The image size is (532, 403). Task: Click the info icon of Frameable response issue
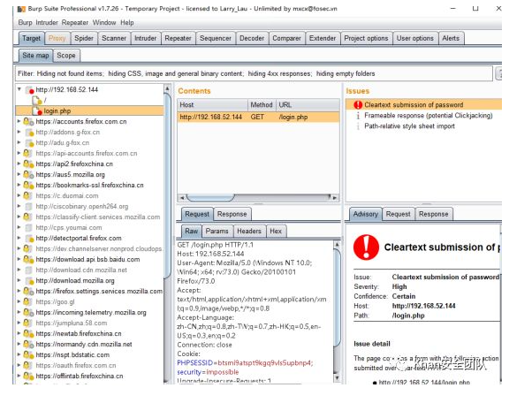pos(358,116)
